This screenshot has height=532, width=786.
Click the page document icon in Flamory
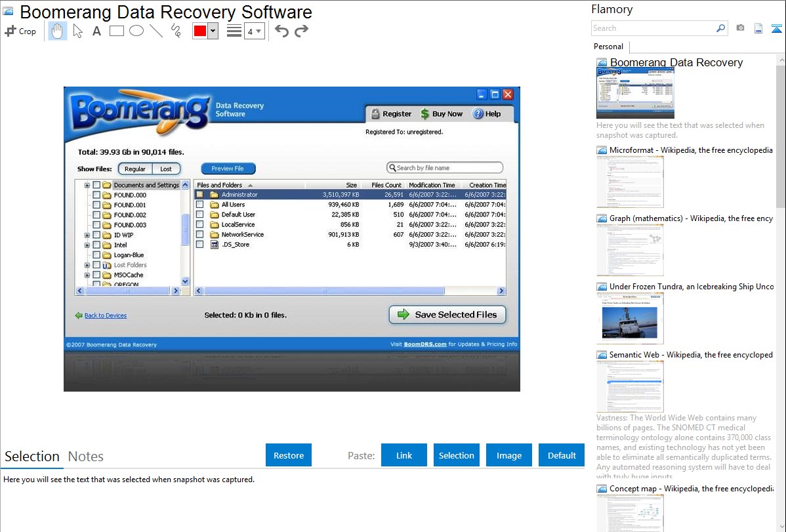coord(758,28)
